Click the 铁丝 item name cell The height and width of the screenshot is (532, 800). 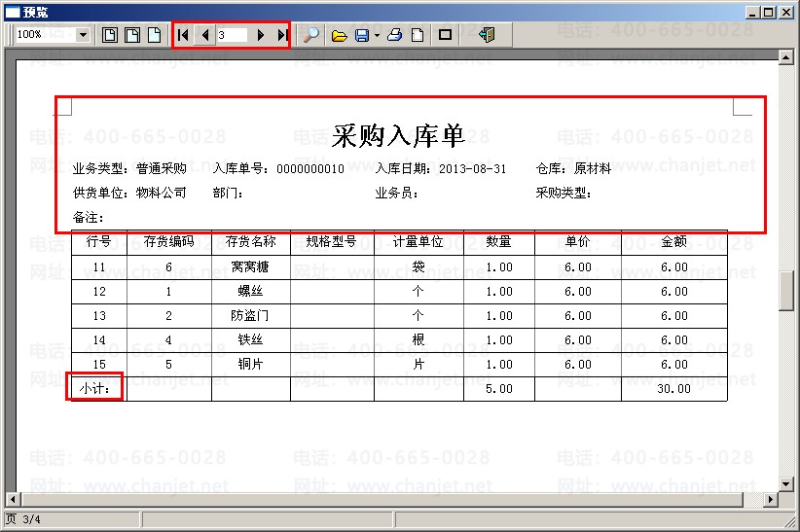coord(250,339)
